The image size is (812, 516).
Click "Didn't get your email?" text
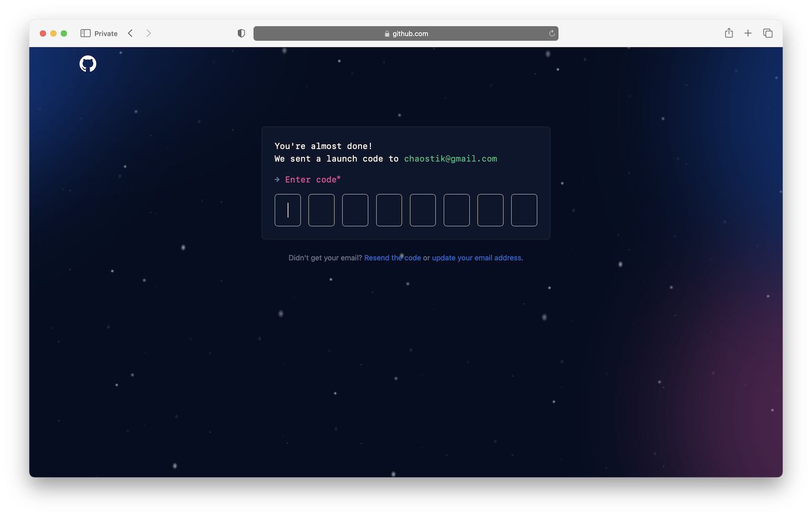coord(325,258)
